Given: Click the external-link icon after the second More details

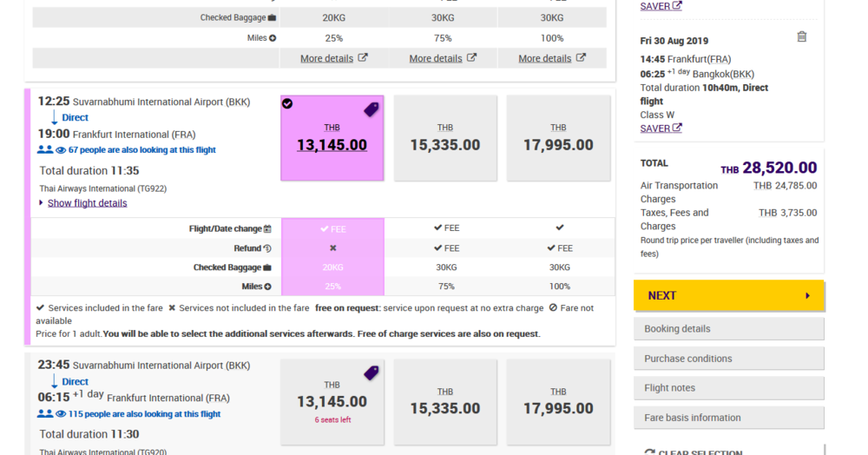Looking at the screenshot, I should pyautogui.click(x=471, y=57).
